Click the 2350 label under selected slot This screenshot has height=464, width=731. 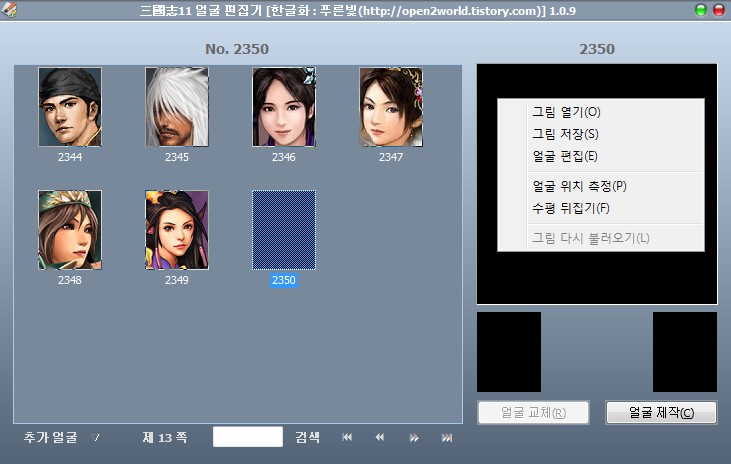pyautogui.click(x=284, y=280)
